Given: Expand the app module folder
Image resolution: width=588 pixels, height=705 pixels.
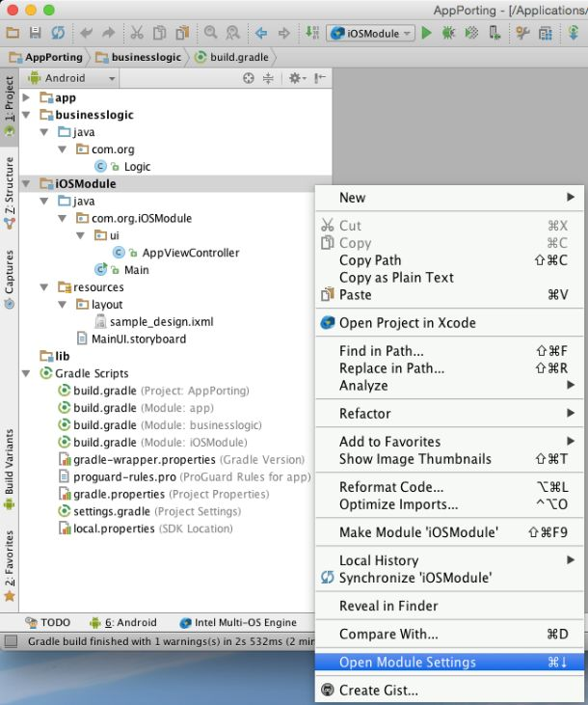Looking at the screenshot, I should click(x=27, y=97).
